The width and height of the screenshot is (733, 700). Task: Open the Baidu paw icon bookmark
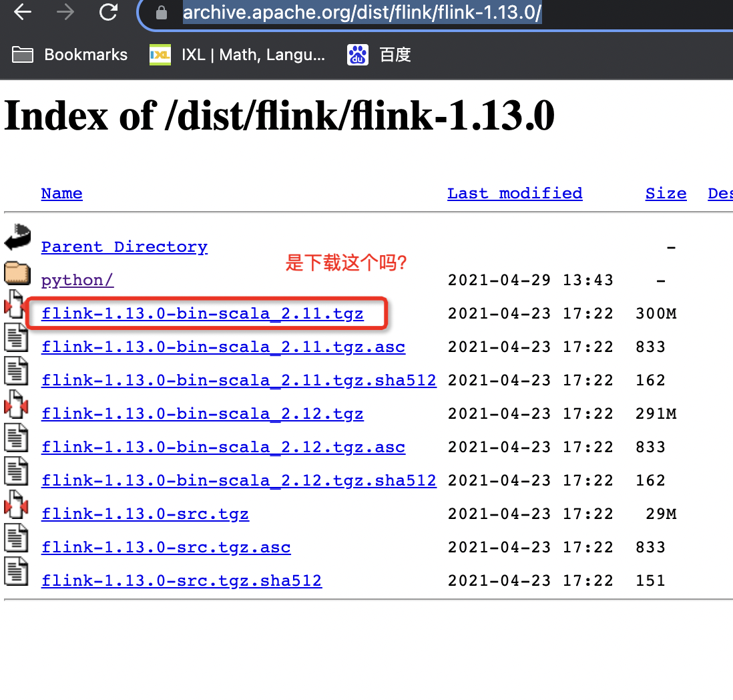(x=358, y=55)
